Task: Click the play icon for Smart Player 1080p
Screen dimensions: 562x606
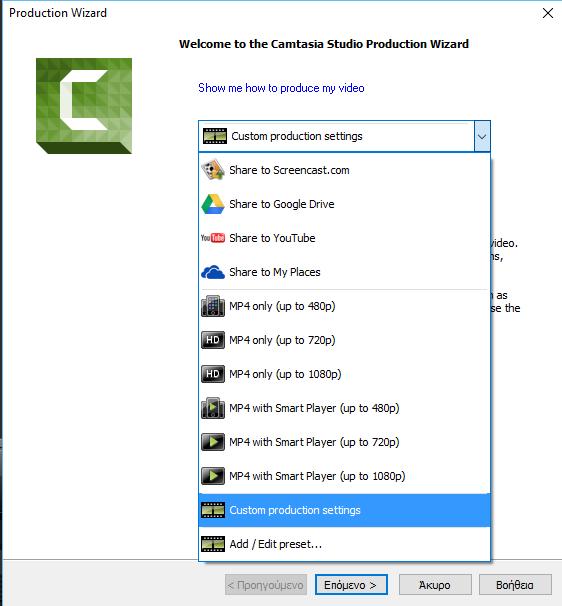Action: click(x=213, y=476)
